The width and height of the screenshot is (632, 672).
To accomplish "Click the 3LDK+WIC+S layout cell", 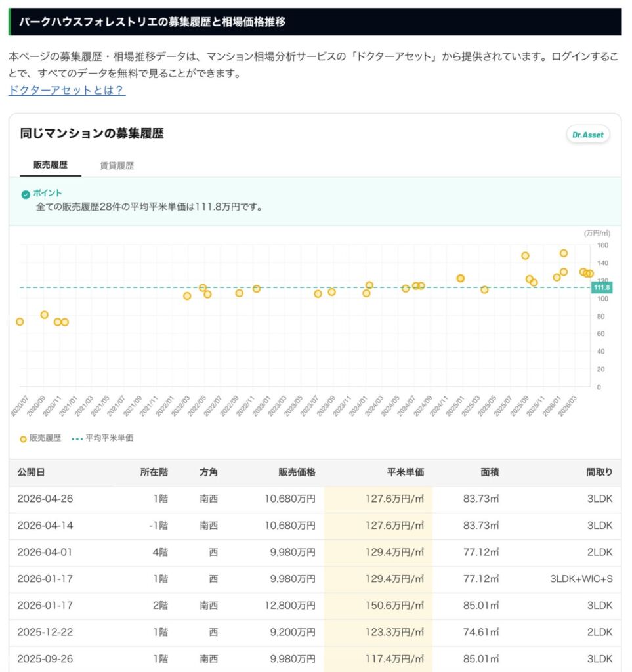I will (581, 579).
